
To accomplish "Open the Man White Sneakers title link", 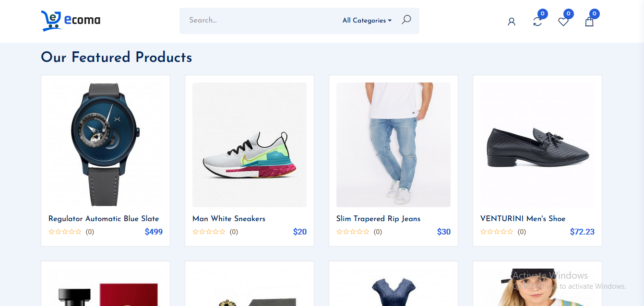I will 229,219.
